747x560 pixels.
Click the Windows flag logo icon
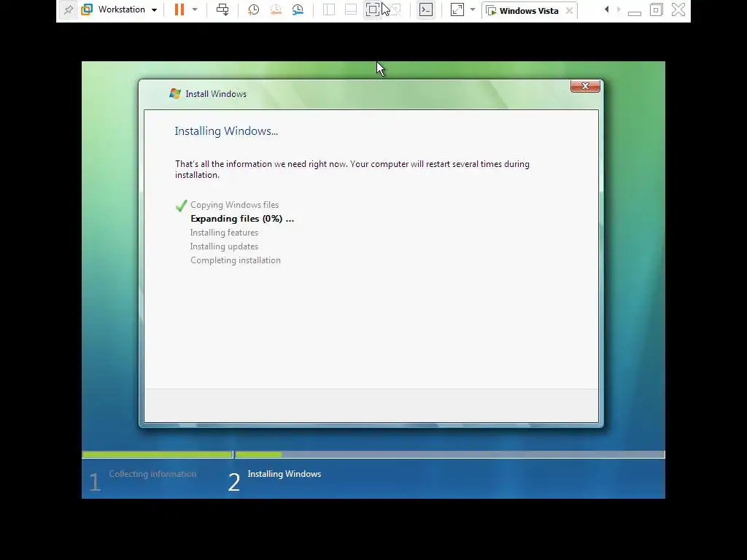pos(175,93)
